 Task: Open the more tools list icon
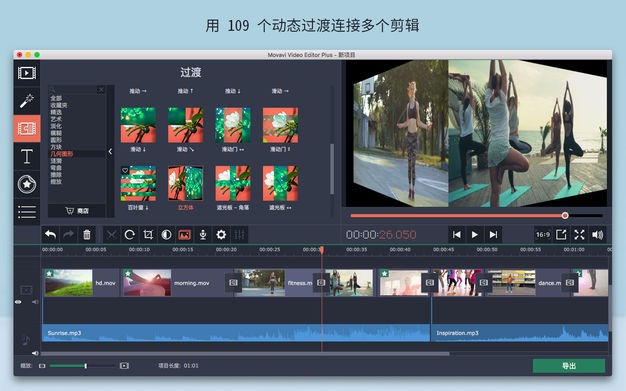click(27, 212)
